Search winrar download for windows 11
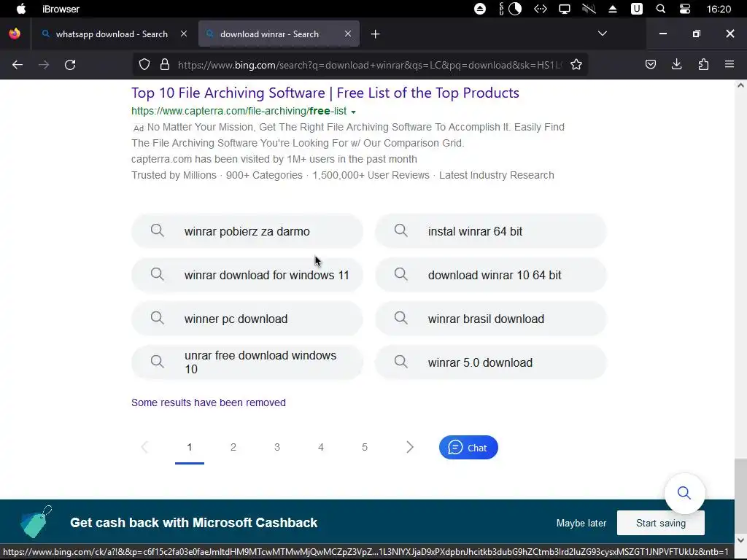Screen dimensions: 747x560 (x=247, y=275)
